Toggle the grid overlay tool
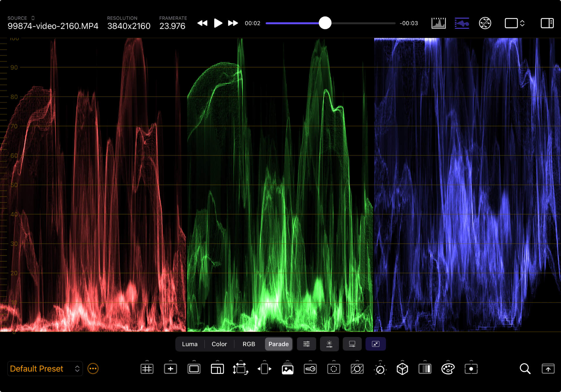 tap(147, 369)
